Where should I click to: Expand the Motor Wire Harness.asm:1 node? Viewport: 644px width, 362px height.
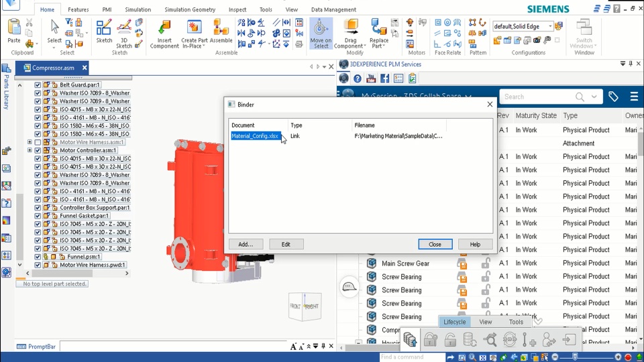click(30, 142)
